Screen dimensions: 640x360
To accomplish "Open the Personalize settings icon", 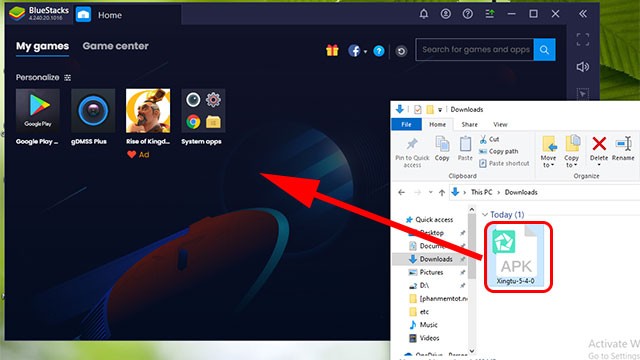I will point(68,78).
